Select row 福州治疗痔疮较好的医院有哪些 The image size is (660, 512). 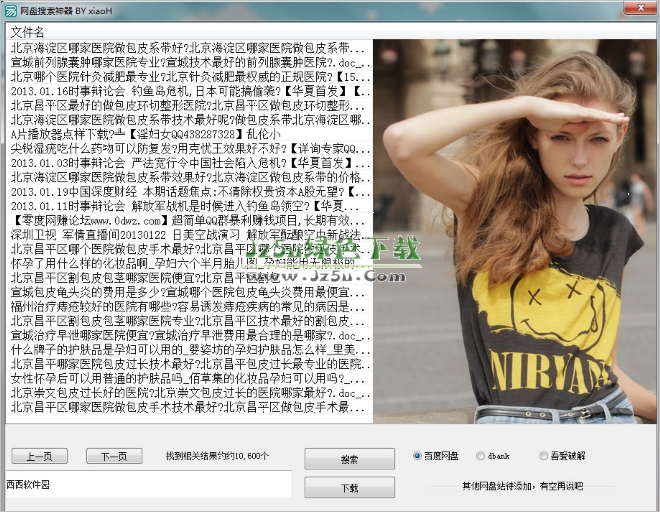pyautogui.click(x=189, y=307)
